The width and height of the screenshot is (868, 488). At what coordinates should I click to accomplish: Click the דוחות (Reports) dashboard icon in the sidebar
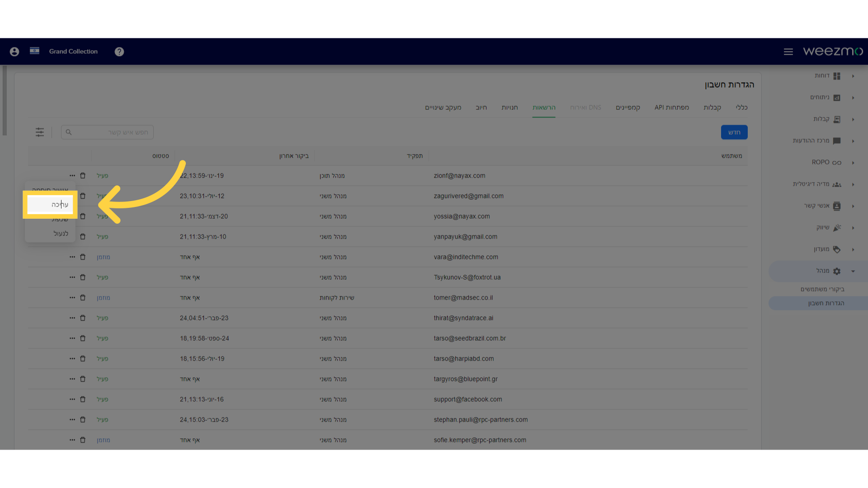click(837, 76)
